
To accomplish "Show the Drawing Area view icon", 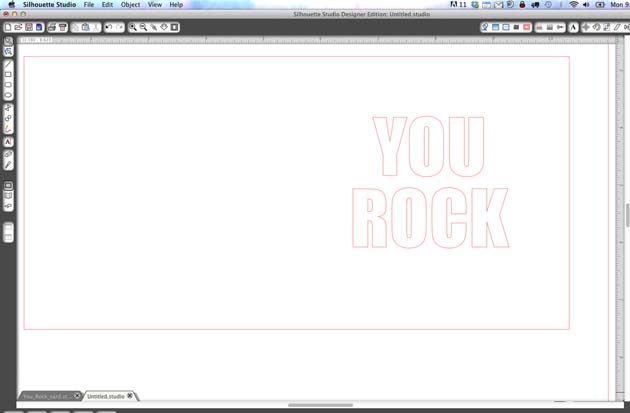I will pos(8,186).
